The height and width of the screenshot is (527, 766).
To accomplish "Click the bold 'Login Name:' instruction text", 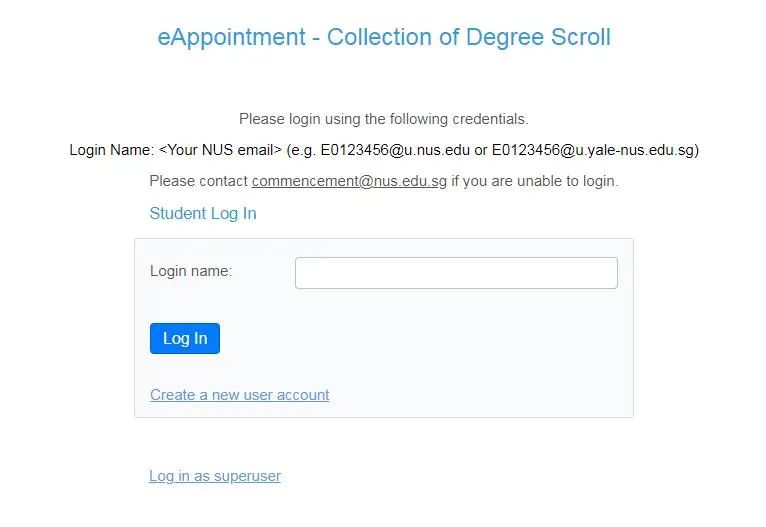I will point(111,150).
